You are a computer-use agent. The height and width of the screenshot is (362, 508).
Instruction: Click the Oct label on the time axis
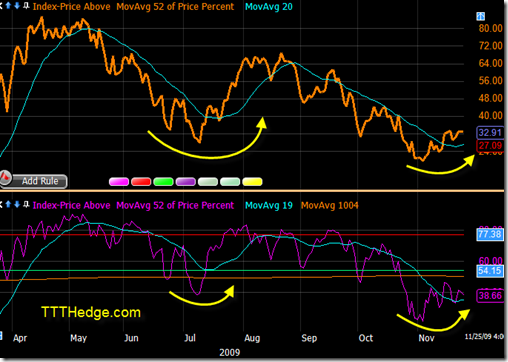click(x=366, y=338)
